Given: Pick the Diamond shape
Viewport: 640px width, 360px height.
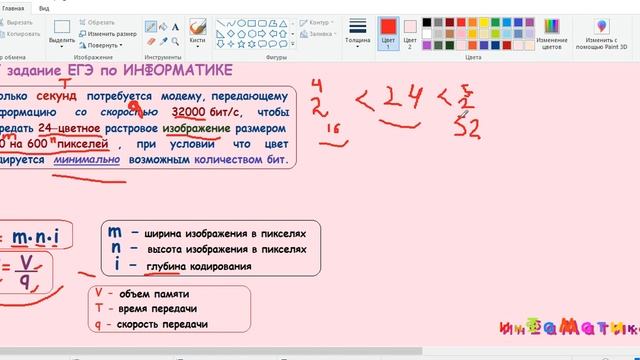Looking at the screenshot, I should (x=231, y=34).
